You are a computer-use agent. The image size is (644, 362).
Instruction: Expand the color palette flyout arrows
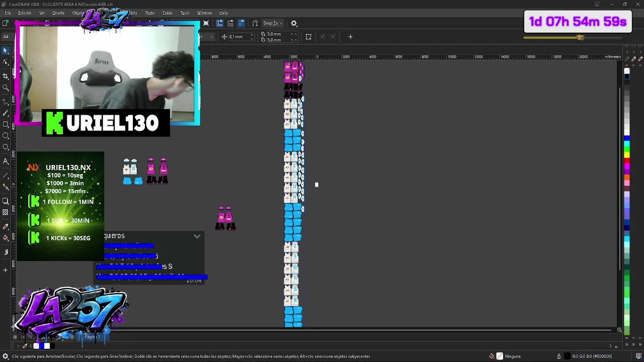coord(627,345)
